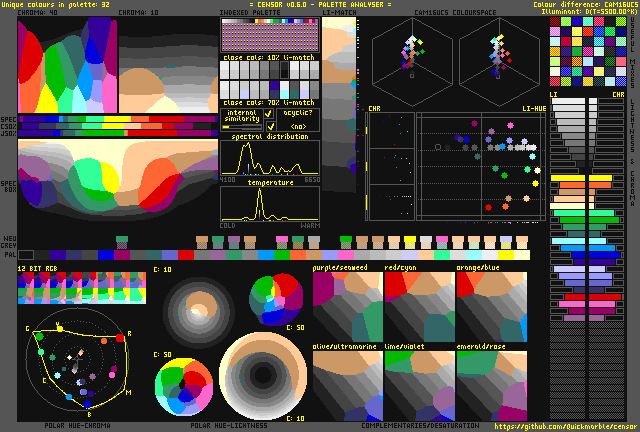Click the '6650' spectral axis value

312,180
